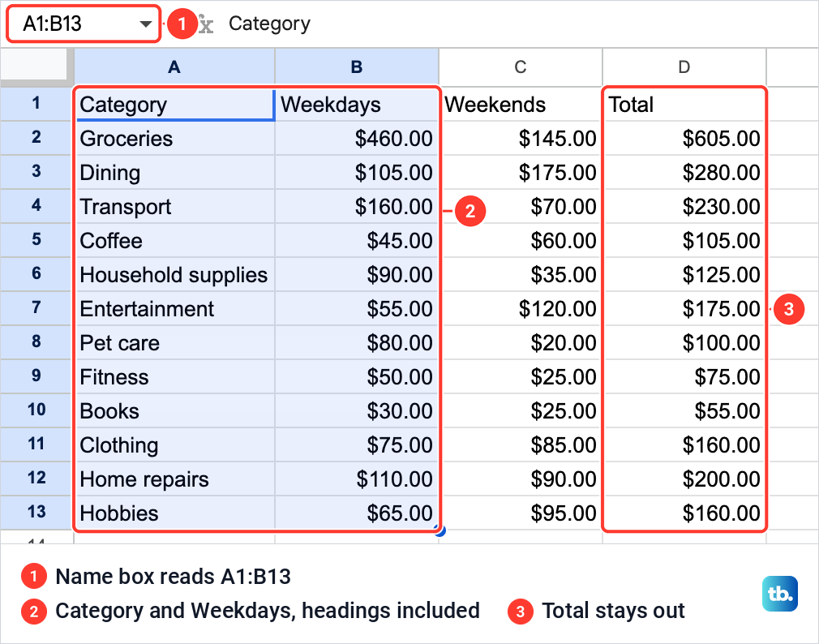Open the name box dropdown arrow
The width and height of the screenshot is (819, 644).
(146, 24)
